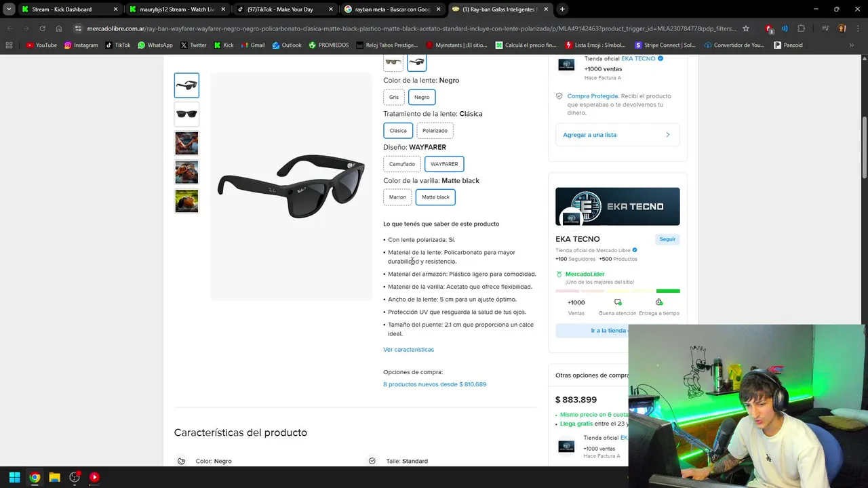Image resolution: width=868 pixels, height=488 pixels.
Task: Click the mercadolibre address bar
Action: click(x=411, y=28)
